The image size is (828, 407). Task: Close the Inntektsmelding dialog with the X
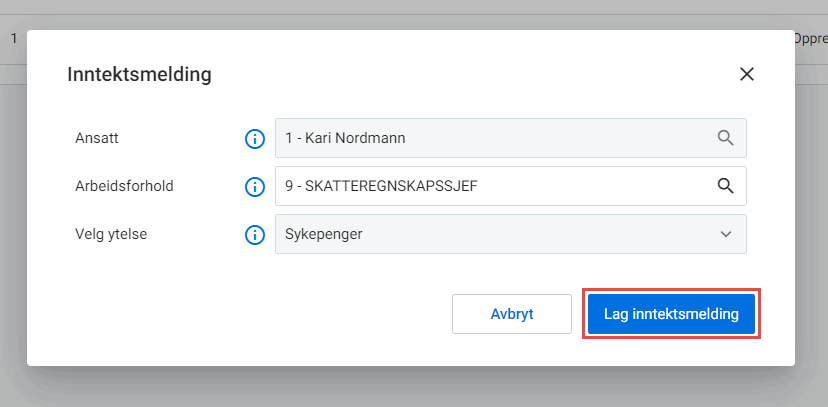[746, 74]
